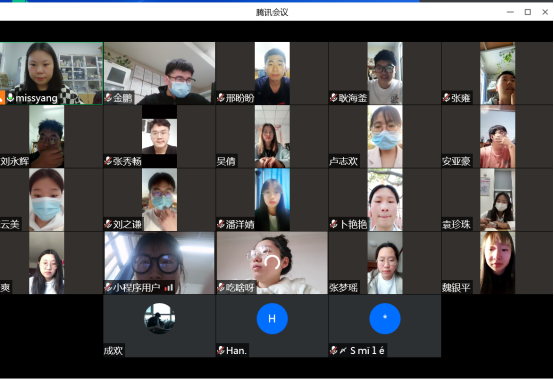Click the muted mic icon next to 金鹏
554x380 pixels.
click(108, 98)
